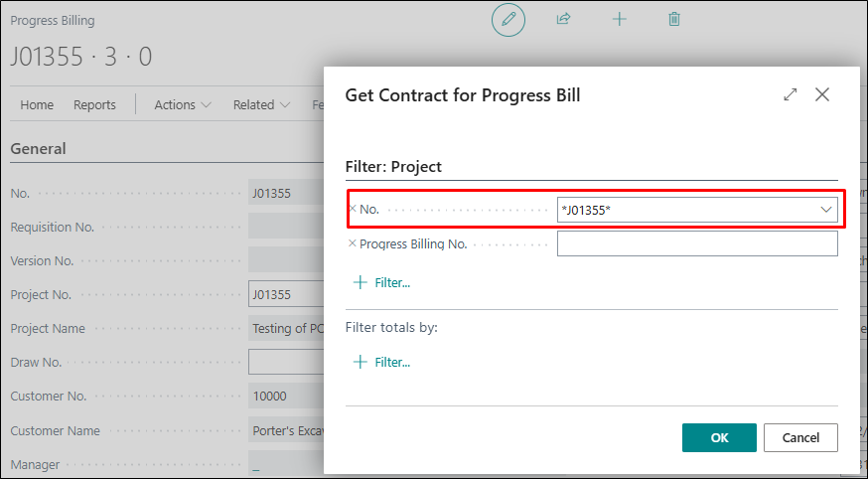
Task: Click the No. filter text field
Action: coord(685,210)
